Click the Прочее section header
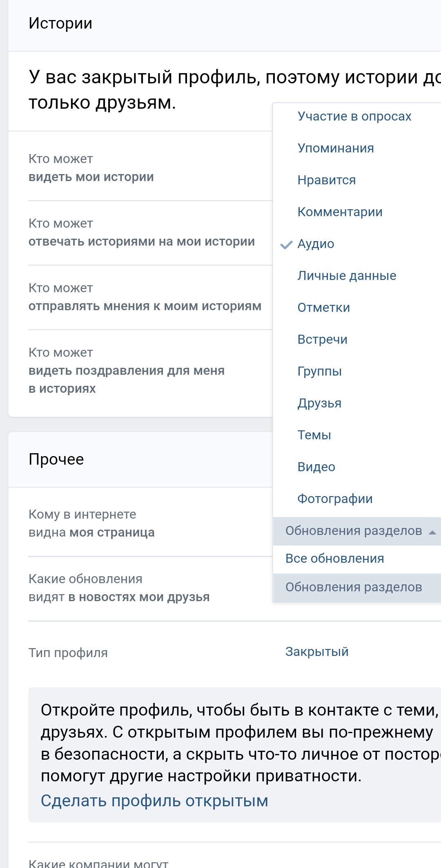 [x=56, y=459]
